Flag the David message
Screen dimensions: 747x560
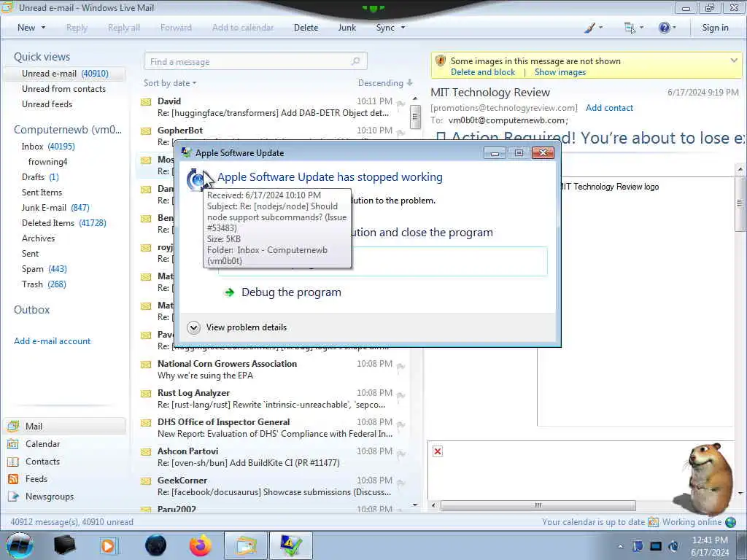(x=400, y=104)
